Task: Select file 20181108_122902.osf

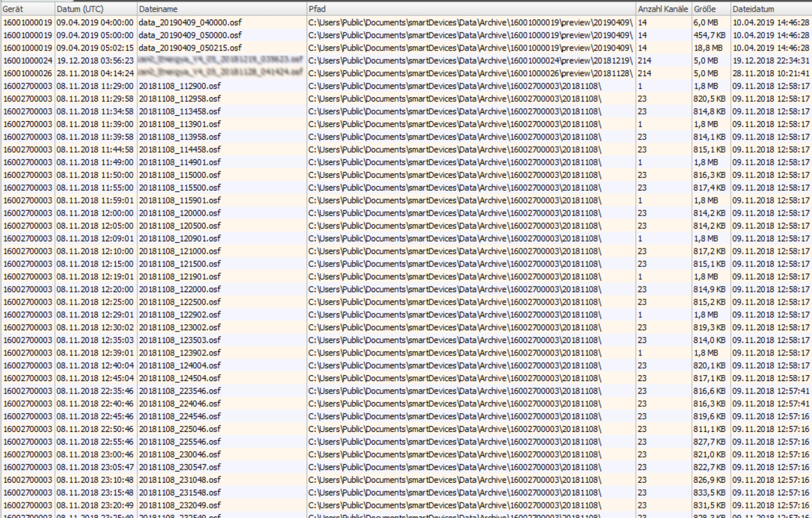Action: pyautogui.click(x=180, y=315)
